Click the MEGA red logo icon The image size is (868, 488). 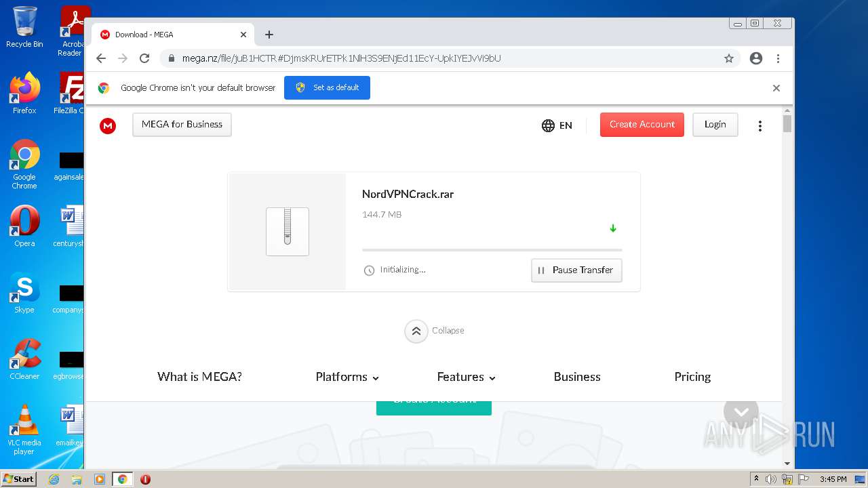108,125
